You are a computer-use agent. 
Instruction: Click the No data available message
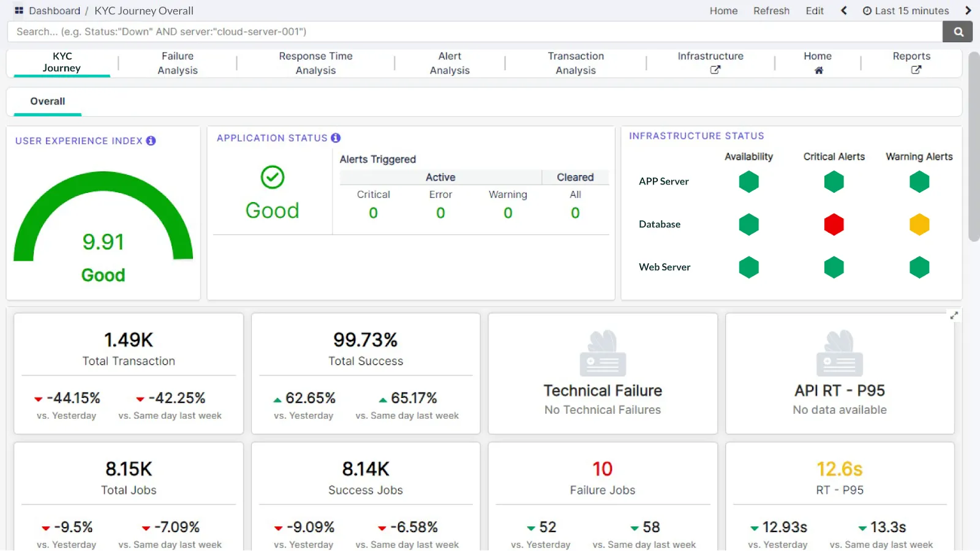[x=840, y=410]
